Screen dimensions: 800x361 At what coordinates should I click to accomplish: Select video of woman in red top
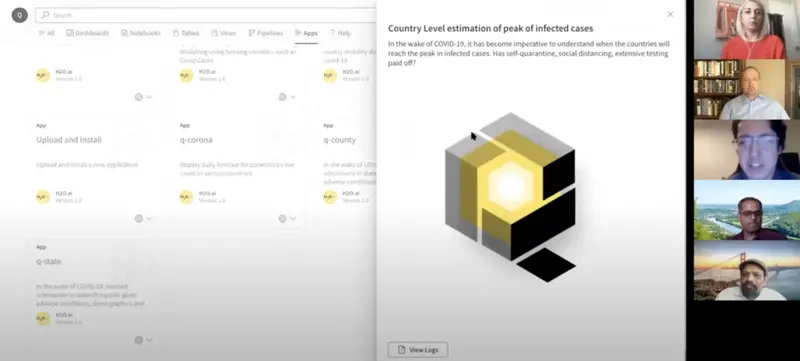point(747,30)
